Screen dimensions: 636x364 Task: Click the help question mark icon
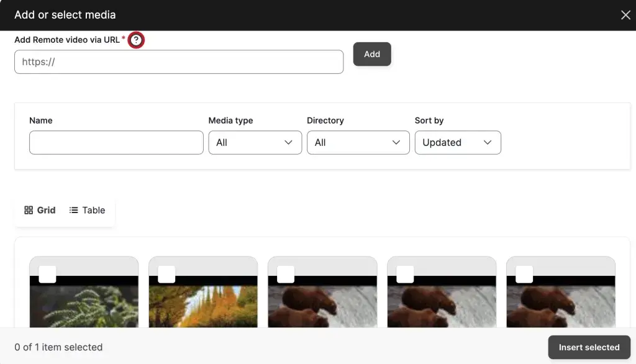[x=136, y=40]
